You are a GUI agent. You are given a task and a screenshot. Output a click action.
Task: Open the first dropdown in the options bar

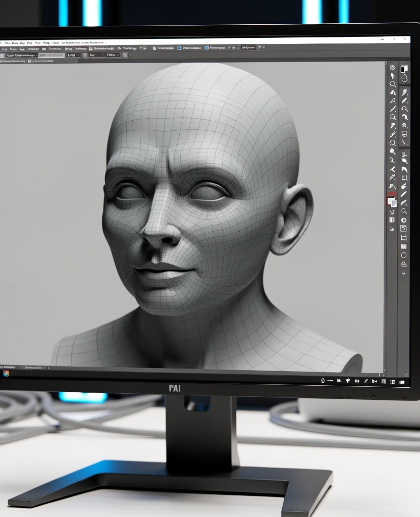click(x=73, y=55)
